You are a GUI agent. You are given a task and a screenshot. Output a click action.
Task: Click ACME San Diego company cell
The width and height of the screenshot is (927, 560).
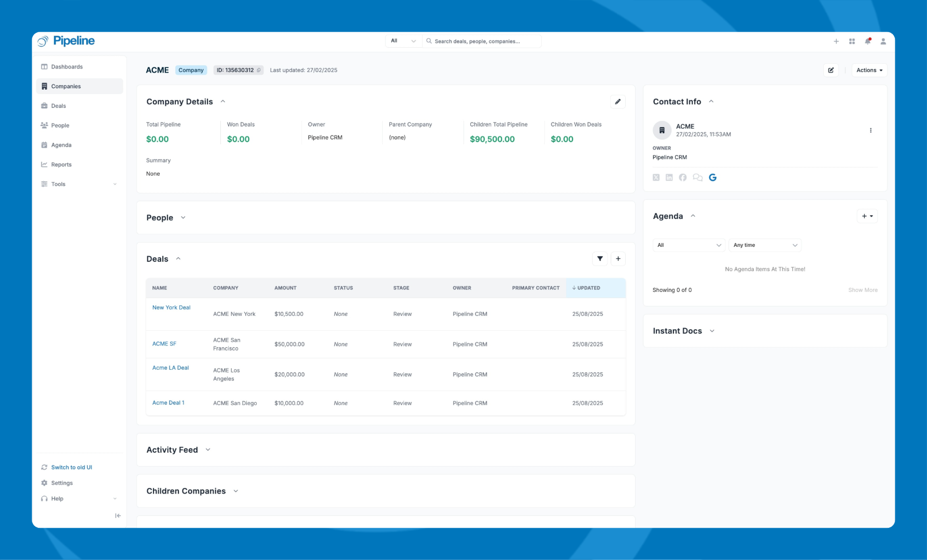tap(235, 403)
